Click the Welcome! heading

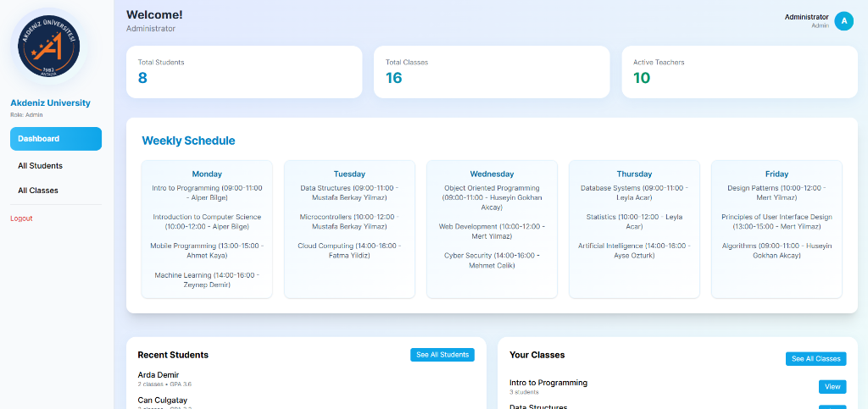coord(154,15)
